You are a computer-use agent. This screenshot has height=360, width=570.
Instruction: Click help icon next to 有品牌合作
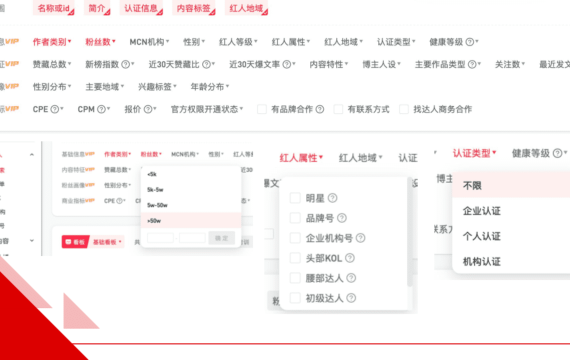click(320, 109)
